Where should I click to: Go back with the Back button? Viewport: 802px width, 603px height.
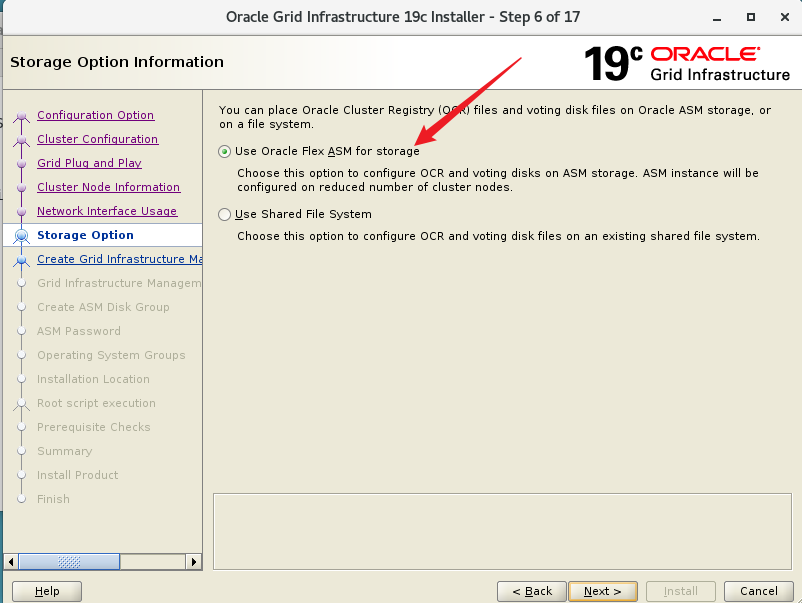point(532,591)
